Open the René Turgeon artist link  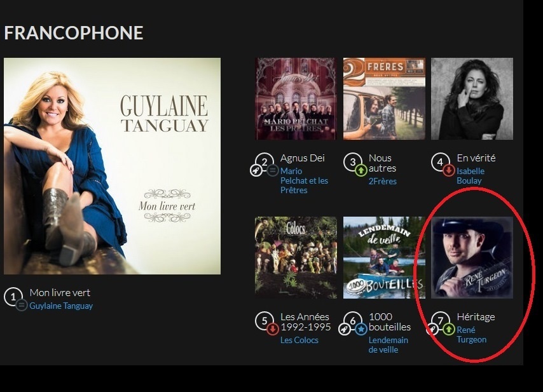pyautogui.click(x=471, y=335)
